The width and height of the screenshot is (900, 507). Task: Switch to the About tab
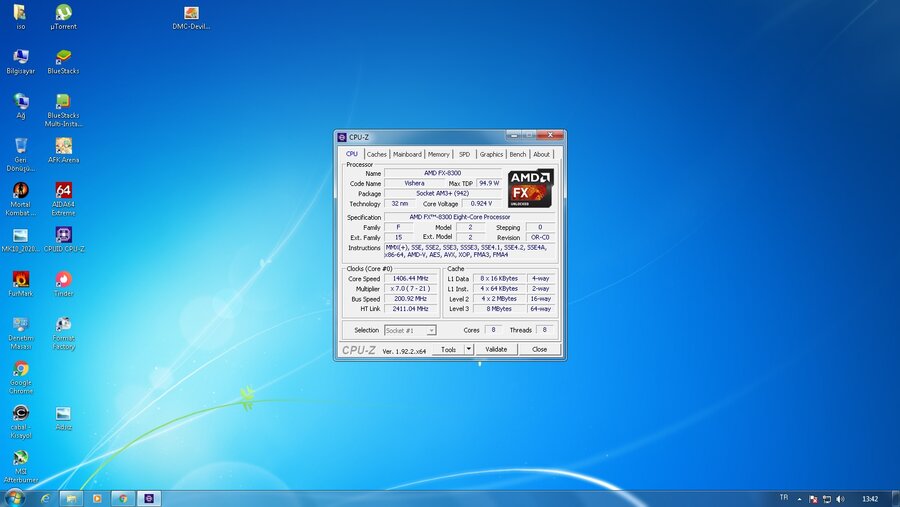[541, 154]
